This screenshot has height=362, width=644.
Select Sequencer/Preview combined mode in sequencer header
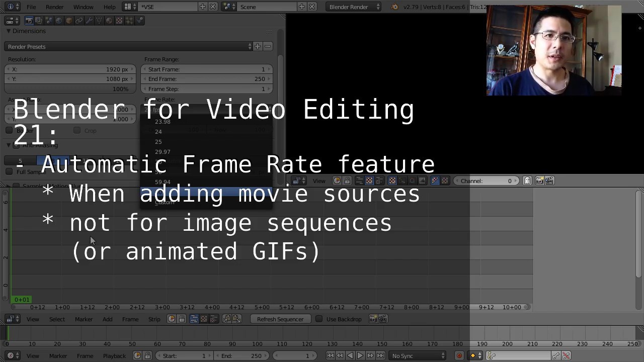214,319
